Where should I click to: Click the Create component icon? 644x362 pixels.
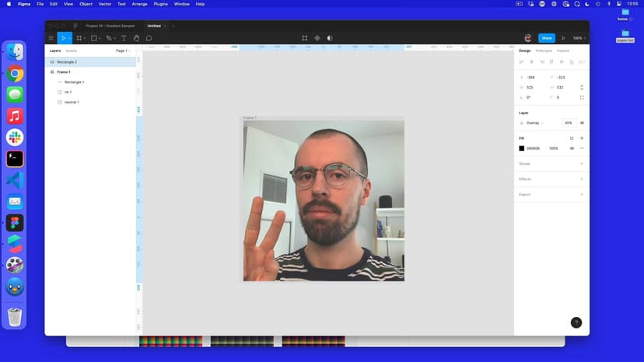coord(317,38)
